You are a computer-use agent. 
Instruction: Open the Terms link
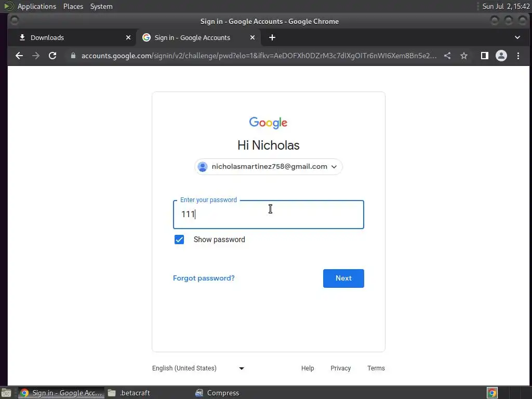pos(376,368)
